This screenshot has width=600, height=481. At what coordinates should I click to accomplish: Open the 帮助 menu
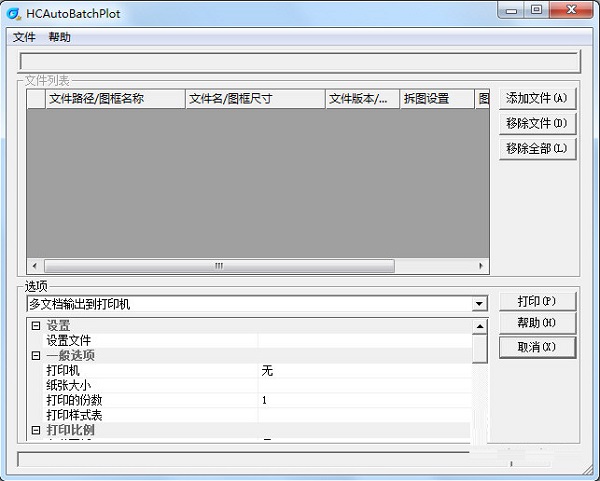[60, 37]
